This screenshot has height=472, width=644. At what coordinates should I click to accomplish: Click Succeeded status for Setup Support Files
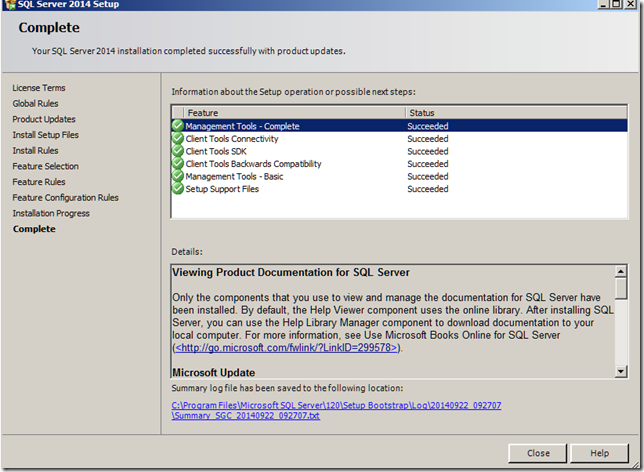428,189
